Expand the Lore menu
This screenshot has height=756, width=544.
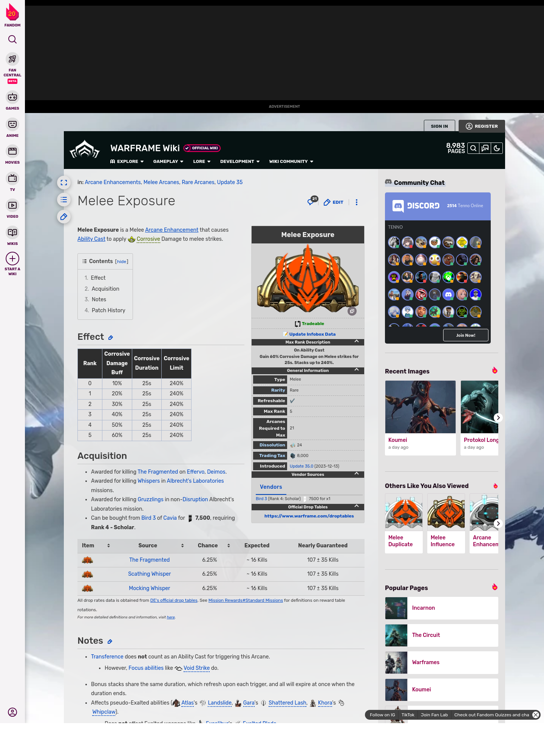pyautogui.click(x=202, y=161)
